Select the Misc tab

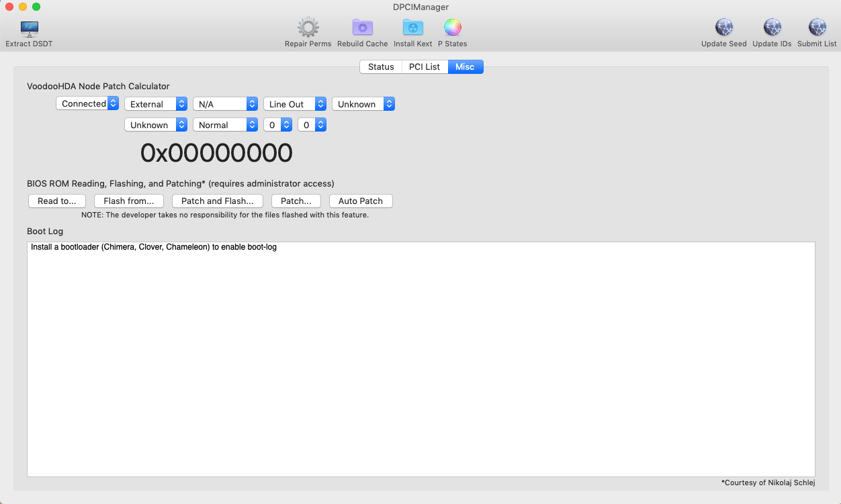point(465,66)
